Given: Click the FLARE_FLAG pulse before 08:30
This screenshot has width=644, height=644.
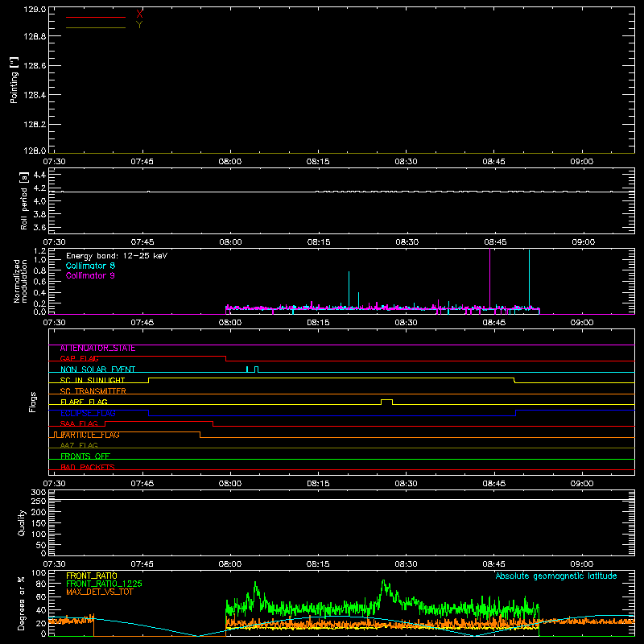Looking at the screenshot, I should click(x=386, y=402).
